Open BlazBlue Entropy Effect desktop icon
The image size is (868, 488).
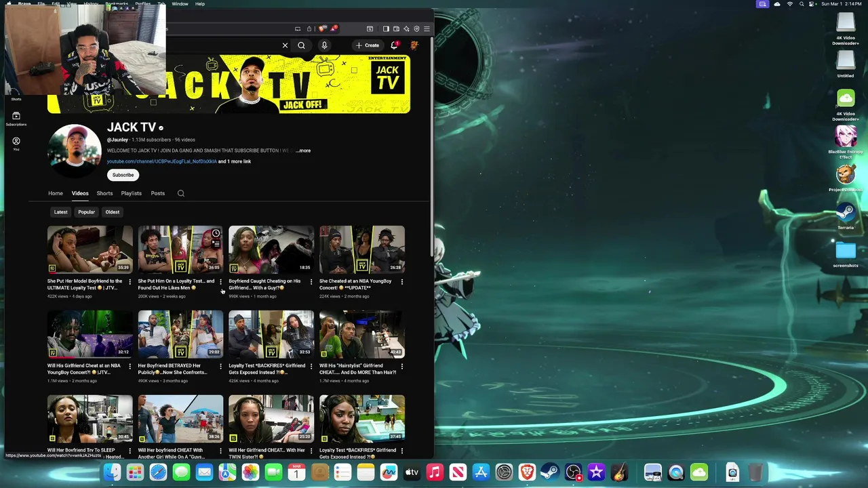(846, 142)
